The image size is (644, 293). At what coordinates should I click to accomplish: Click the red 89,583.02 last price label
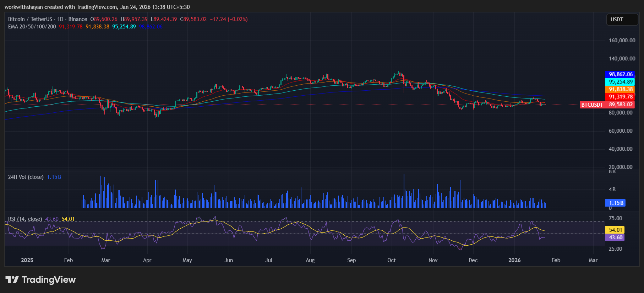click(x=621, y=105)
